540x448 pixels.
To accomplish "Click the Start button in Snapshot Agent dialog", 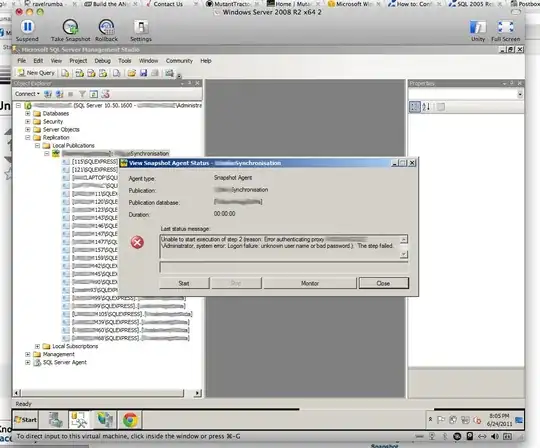I will click(184, 283).
